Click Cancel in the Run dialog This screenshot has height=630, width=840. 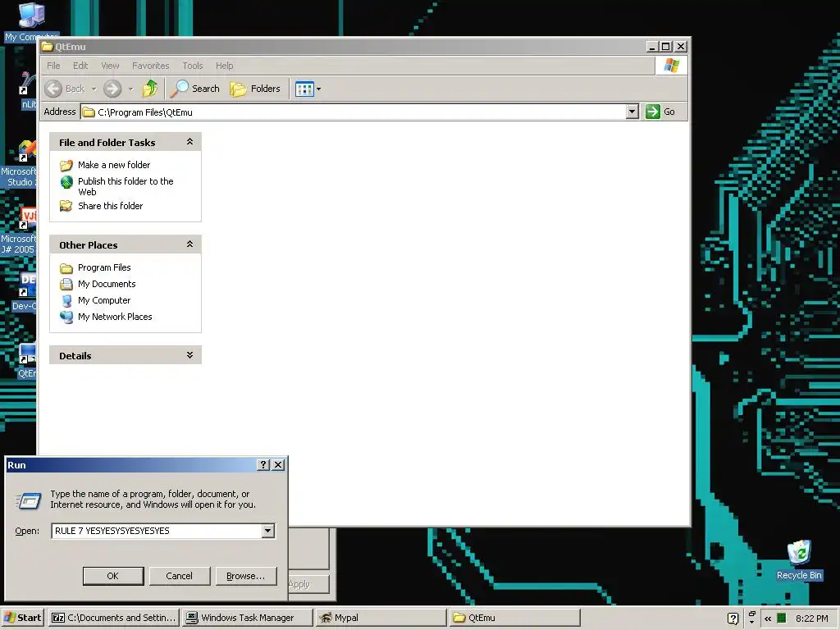click(180, 576)
